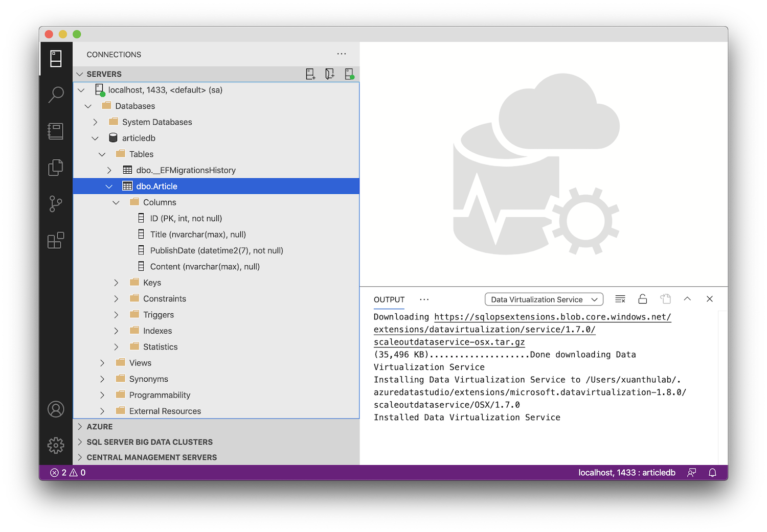Expand the CENTRAL MANAGEMENT SERVERS section
The image size is (767, 532).
(80, 457)
